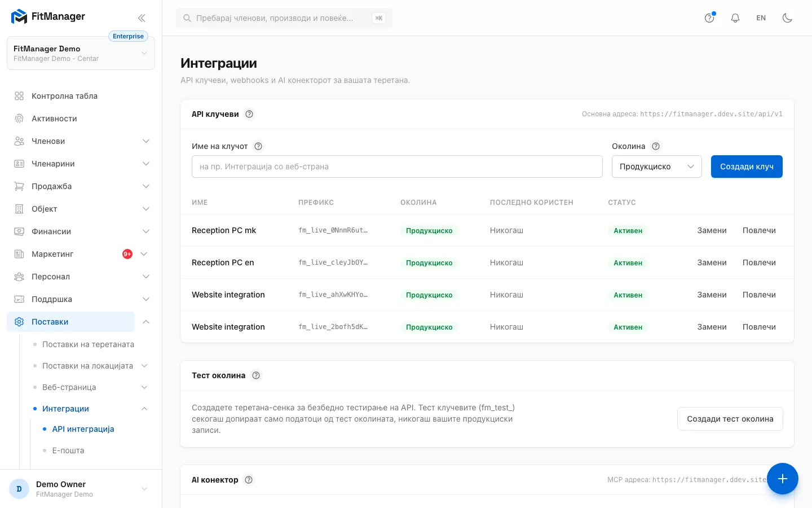The image size is (812, 508).
Task: Click the help icon beside Тест околина
Action: [256, 375]
